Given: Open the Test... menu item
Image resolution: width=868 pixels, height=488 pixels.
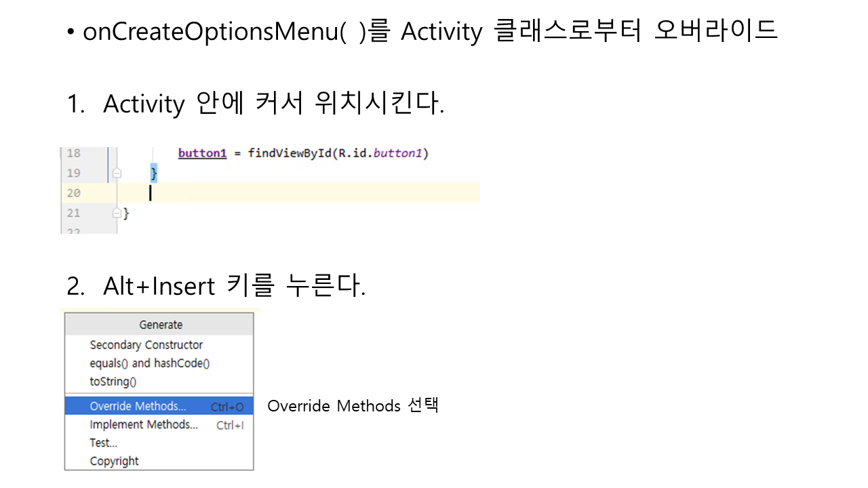Looking at the screenshot, I should click(104, 443).
